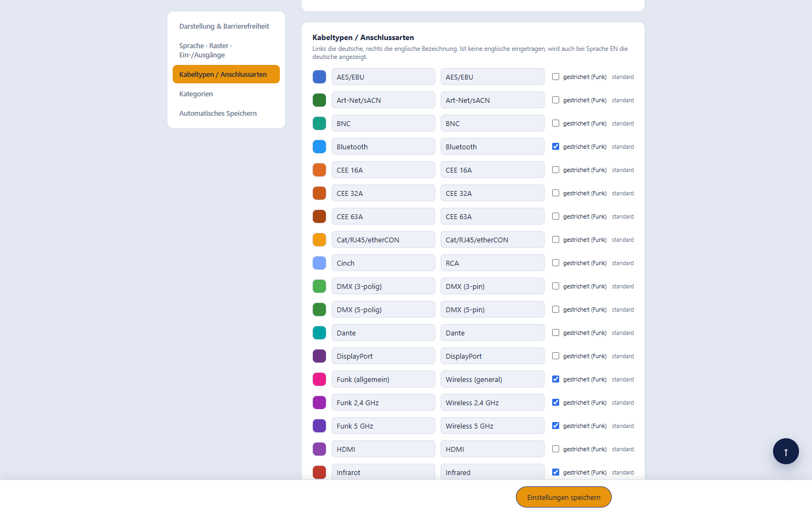Image resolution: width=812 pixels, height=514 pixels.
Task: Edit German field CEE 63A
Action: tap(383, 216)
